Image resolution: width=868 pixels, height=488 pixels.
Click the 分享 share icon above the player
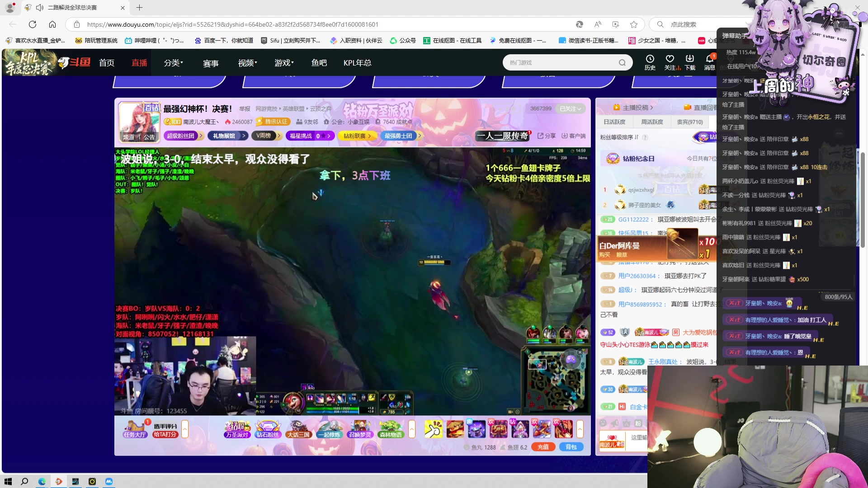pyautogui.click(x=546, y=136)
